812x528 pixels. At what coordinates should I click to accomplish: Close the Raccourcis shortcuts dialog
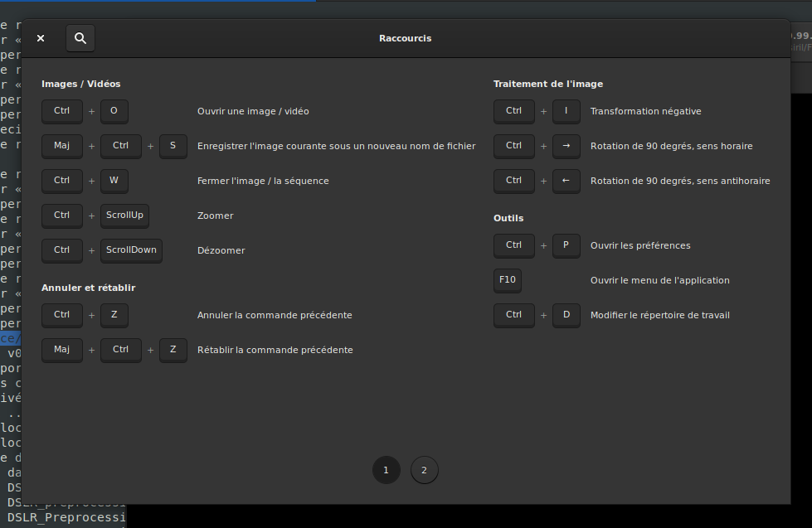pyautogui.click(x=41, y=38)
